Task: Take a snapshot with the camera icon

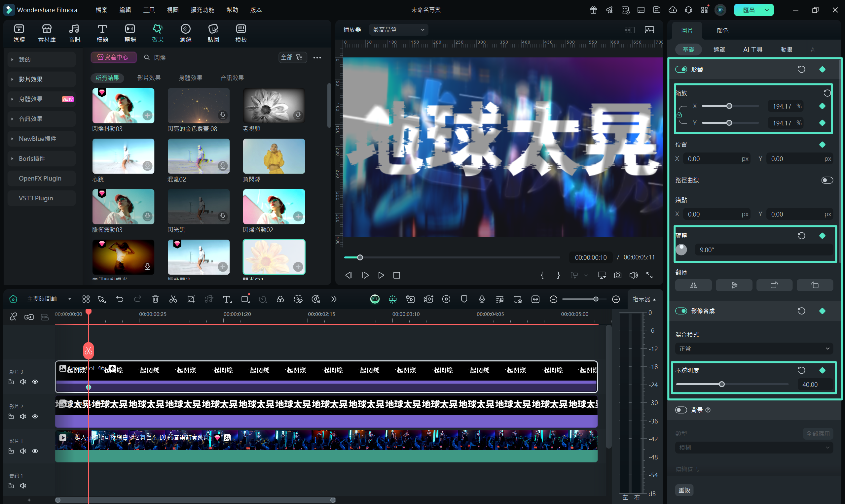Action: coord(618,275)
